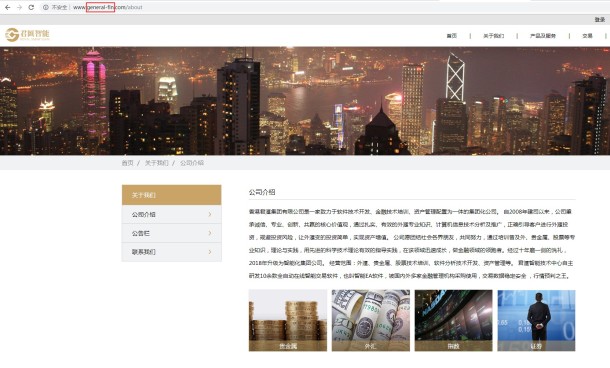Click the chevron beside 联系我们
Image resolution: width=610 pixels, height=368 pixels.
(210, 252)
